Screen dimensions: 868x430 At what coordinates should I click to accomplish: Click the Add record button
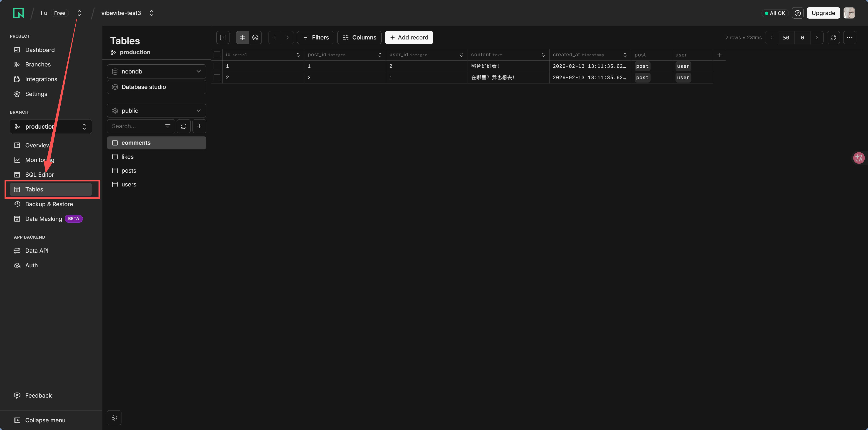pyautogui.click(x=409, y=37)
